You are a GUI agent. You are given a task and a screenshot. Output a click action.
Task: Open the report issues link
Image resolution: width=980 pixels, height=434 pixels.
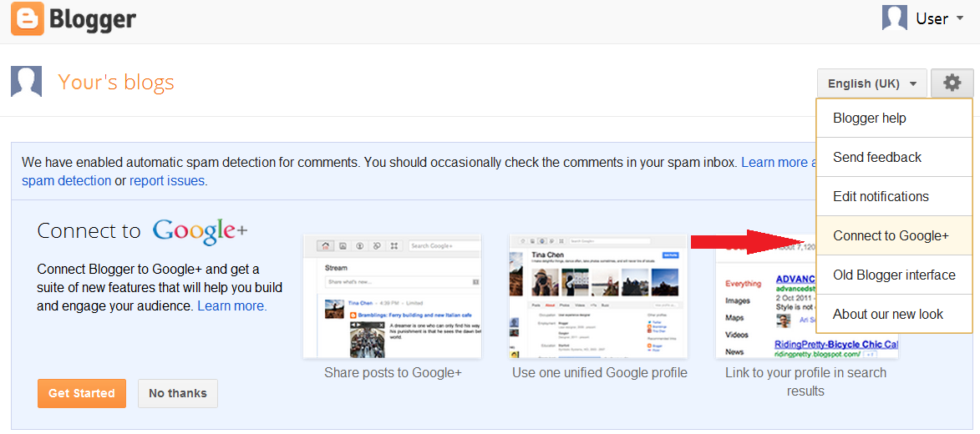tap(167, 180)
